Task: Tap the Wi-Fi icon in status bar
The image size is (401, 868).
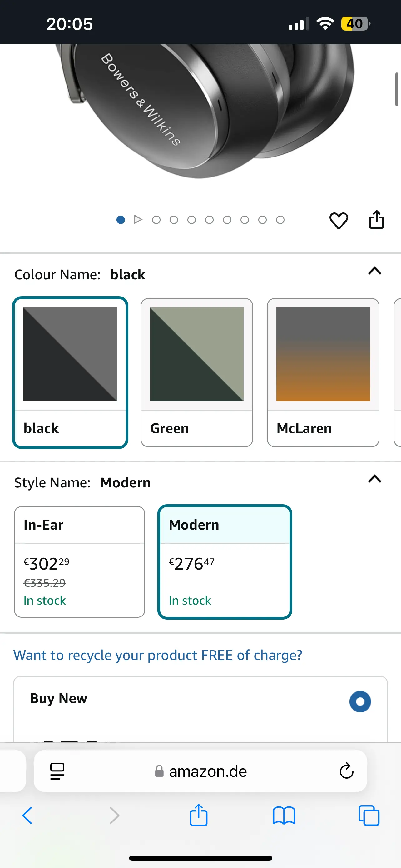Action: tap(325, 23)
